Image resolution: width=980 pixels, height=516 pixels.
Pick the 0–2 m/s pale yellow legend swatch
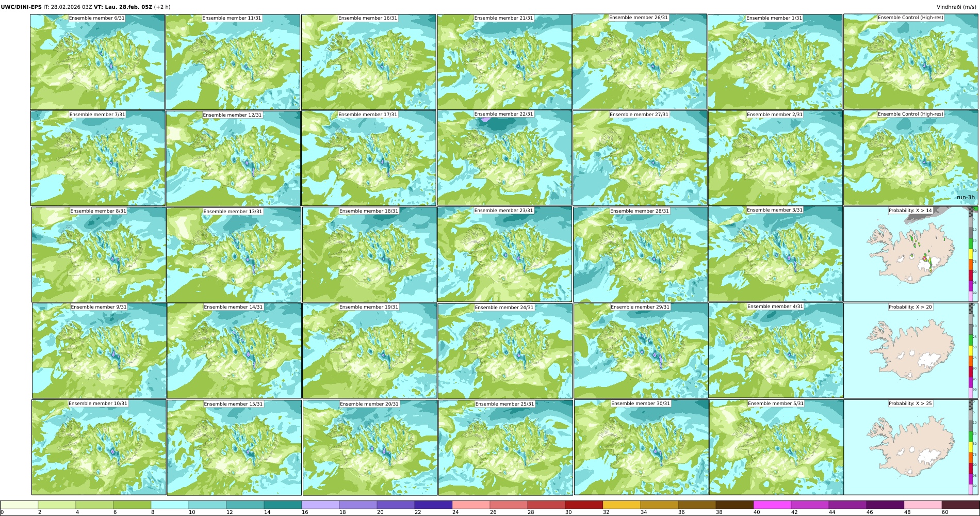(x=19, y=505)
